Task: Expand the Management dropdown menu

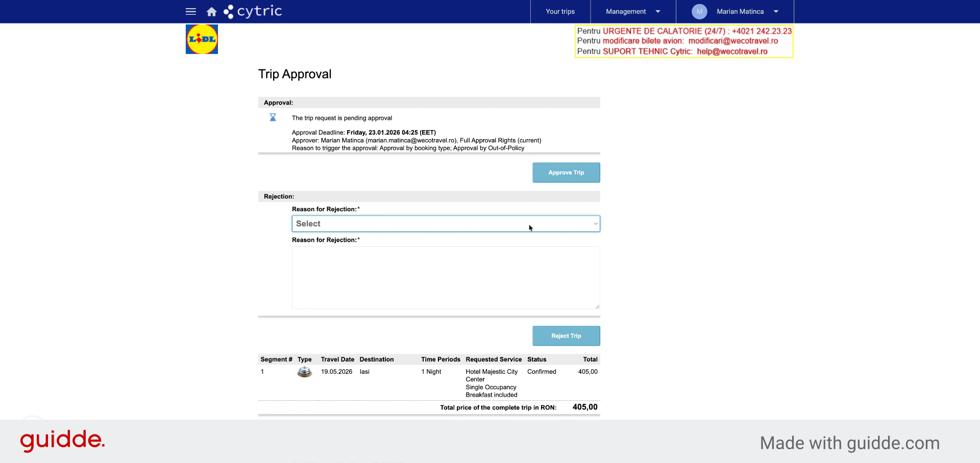Action: click(658, 11)
